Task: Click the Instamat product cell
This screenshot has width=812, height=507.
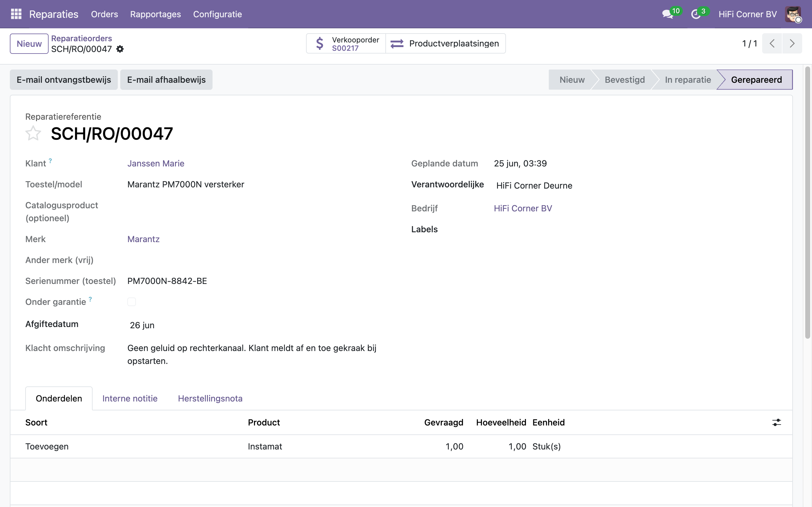Action: pos(265,447)
